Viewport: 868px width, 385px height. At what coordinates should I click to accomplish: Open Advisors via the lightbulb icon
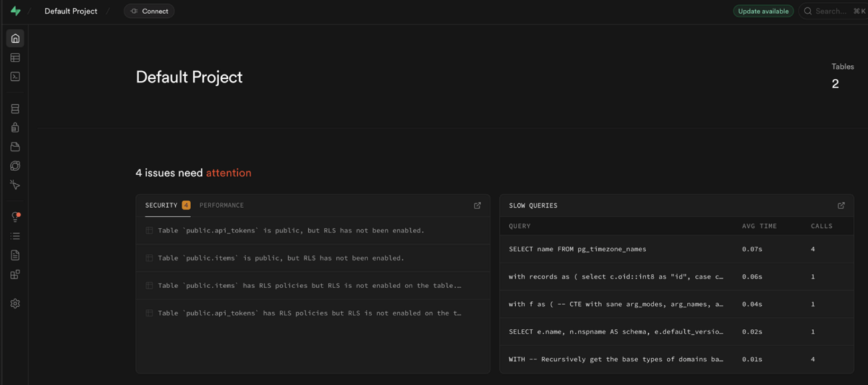point(15,217)
